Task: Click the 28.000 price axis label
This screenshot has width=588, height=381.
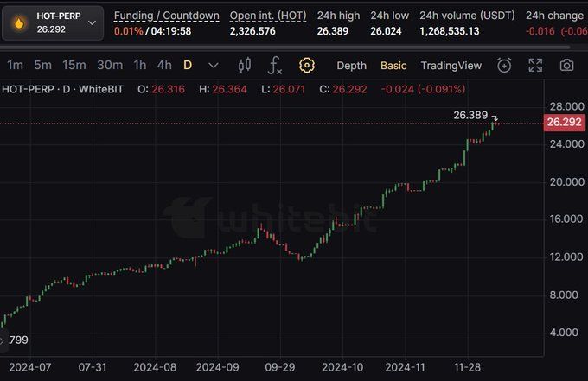Action: pos(566,106)
